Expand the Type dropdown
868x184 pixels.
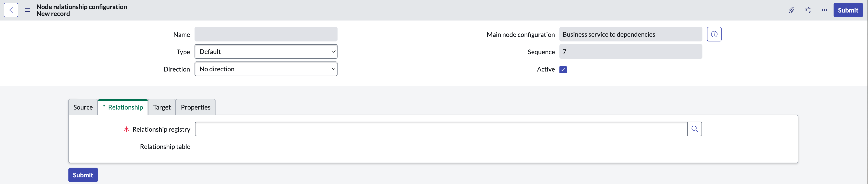click(266, 51)
